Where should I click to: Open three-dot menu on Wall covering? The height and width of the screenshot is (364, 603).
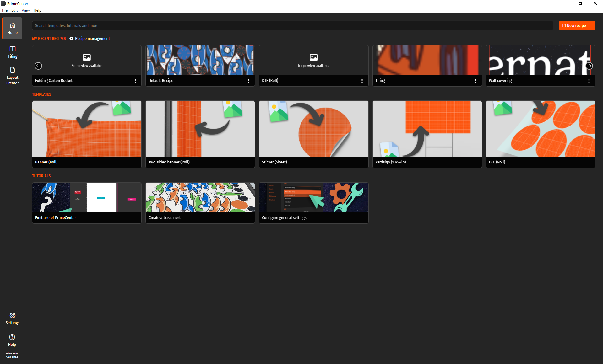[589, 81]
